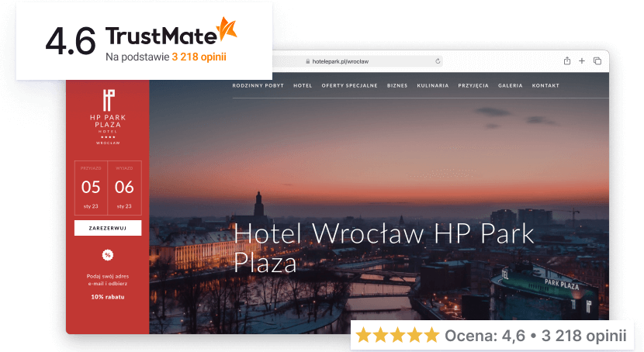Open the Galeria menu item
Image resolution: width=644 pixels, height=352 pixels.
[510, 86]
